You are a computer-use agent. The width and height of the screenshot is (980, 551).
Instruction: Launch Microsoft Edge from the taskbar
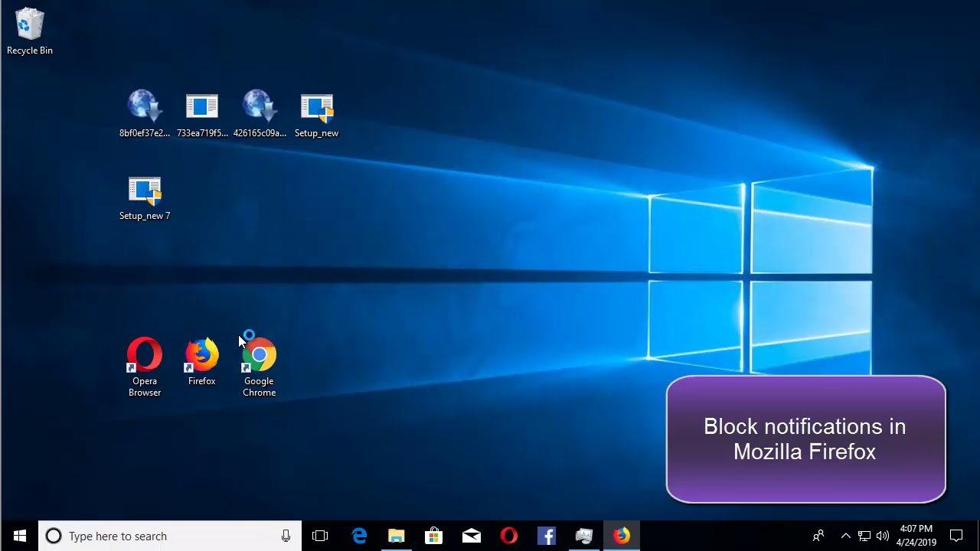point(359,536)
